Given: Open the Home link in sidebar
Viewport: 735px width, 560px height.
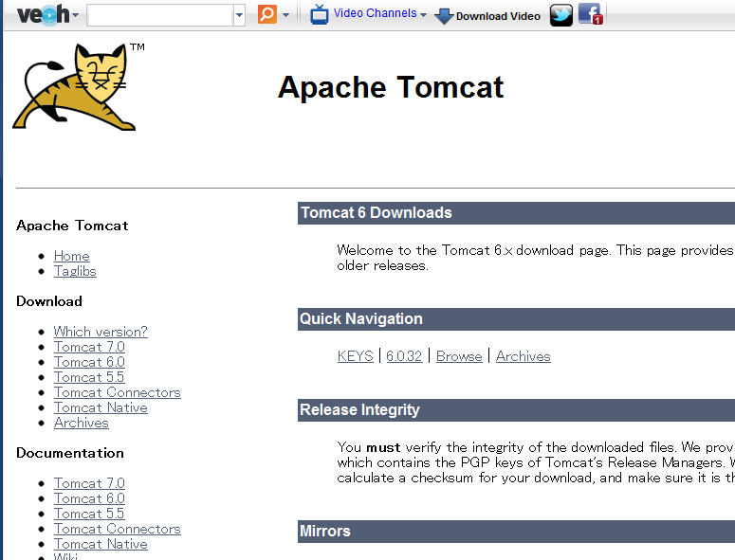Looking at the screenshot, I should point(72,256).
